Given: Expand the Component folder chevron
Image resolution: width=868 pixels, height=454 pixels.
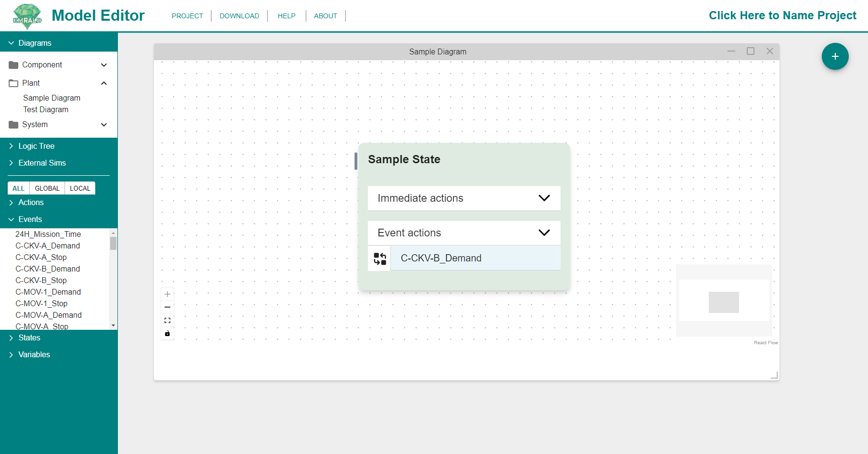Looking at the screenshot, I should 104,65.
